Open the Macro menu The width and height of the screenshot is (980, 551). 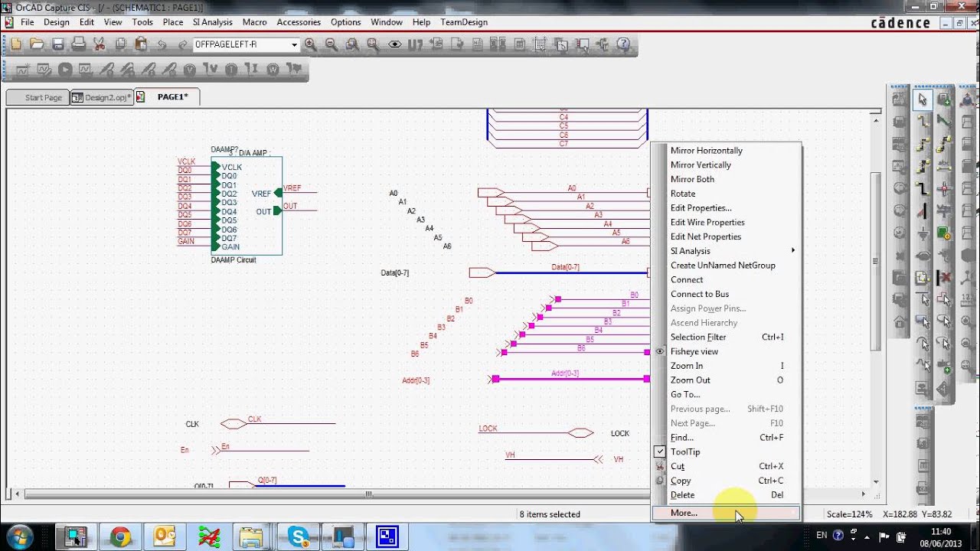pos(255,22)
